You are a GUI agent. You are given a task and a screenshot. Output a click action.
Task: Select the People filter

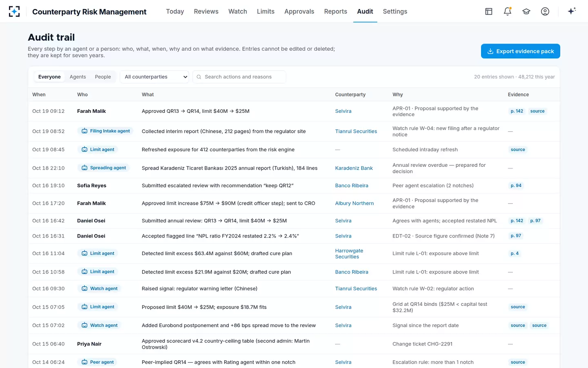coord(103,77)
